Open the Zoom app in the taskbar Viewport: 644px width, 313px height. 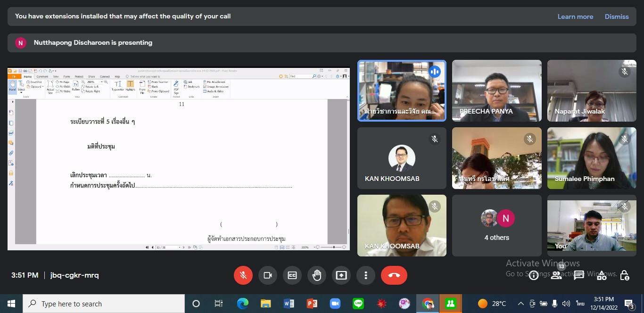335,304
